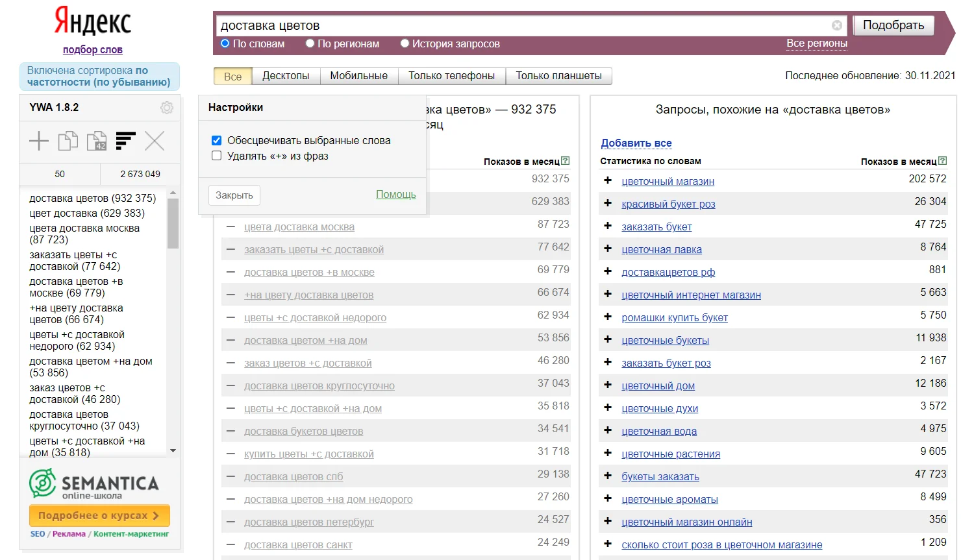Uncheck 'Обесцвечивать выбранные слова' checkbox
Image resolution: width=974 pixels, height=560 pixels.
[x=217, y=140]
